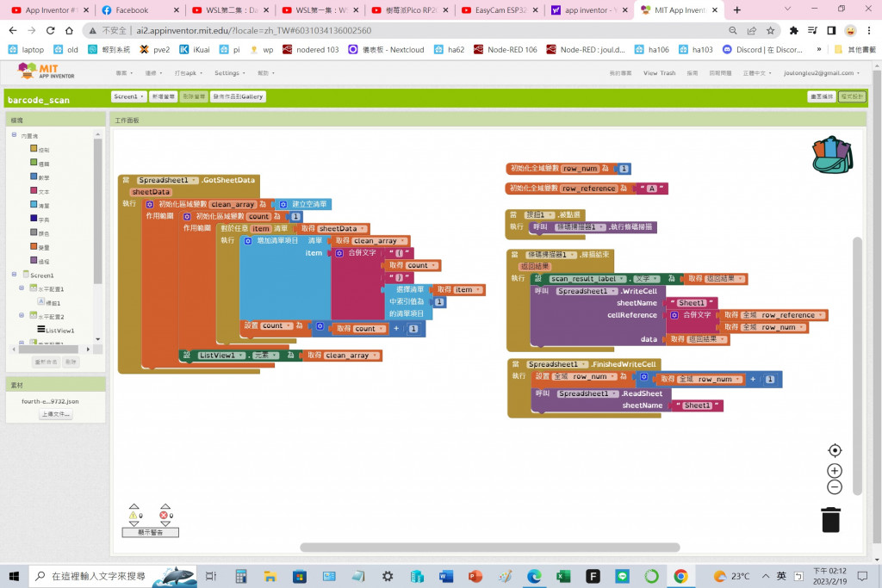The width and height of the screenshot is (882, 588).
Task: Select the Procedures blocks drawer (purple swatch)
Action: 34,260
